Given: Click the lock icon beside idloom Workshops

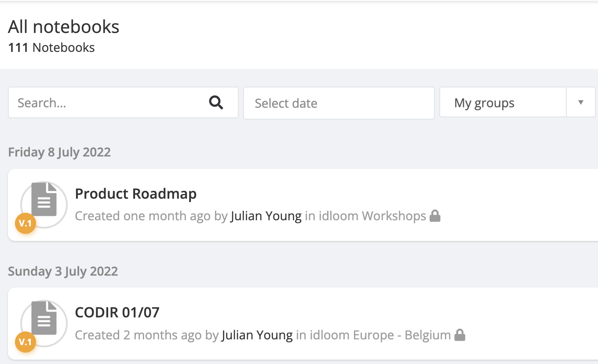Looking at the screenshot, I should click(435, 216).
